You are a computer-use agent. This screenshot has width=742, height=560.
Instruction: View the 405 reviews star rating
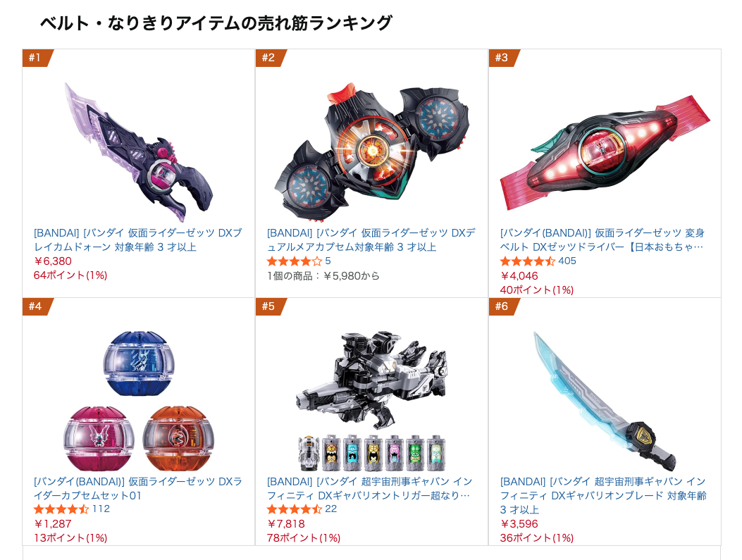click(x=538, y=261)
